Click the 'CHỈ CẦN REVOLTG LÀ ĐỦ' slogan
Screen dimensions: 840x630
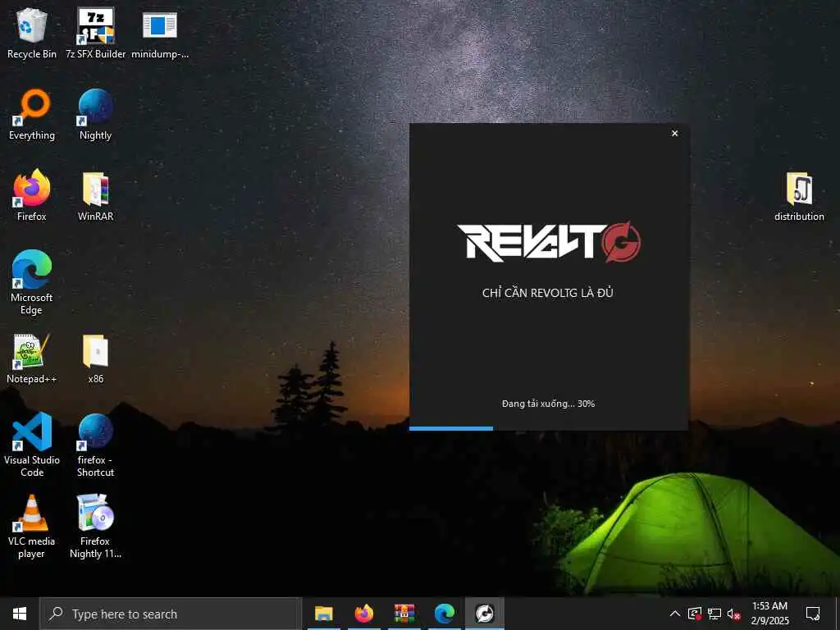(x=547, y=293)
